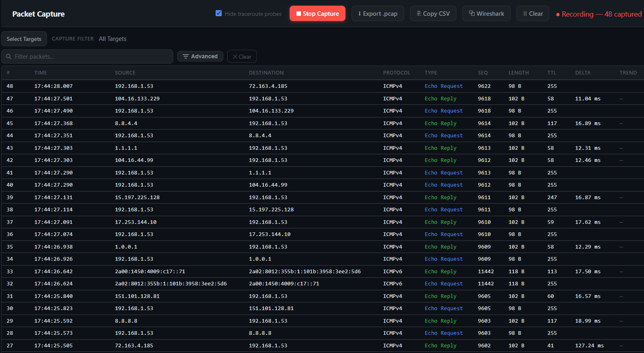Image resolution: width=644 pixels, height=353 pixels.
Task: Copy packets as CSV
Action: [x=433, y=13]
